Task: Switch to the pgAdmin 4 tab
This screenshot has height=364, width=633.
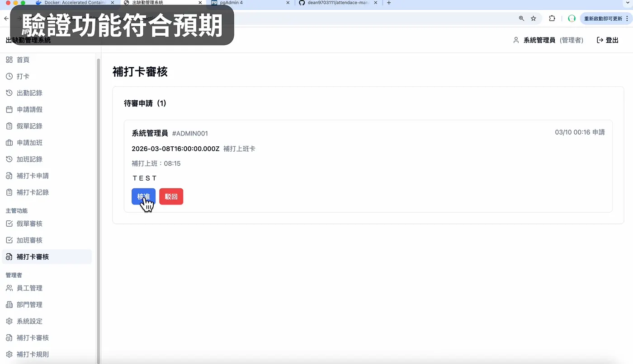Action: pos(250,3)
